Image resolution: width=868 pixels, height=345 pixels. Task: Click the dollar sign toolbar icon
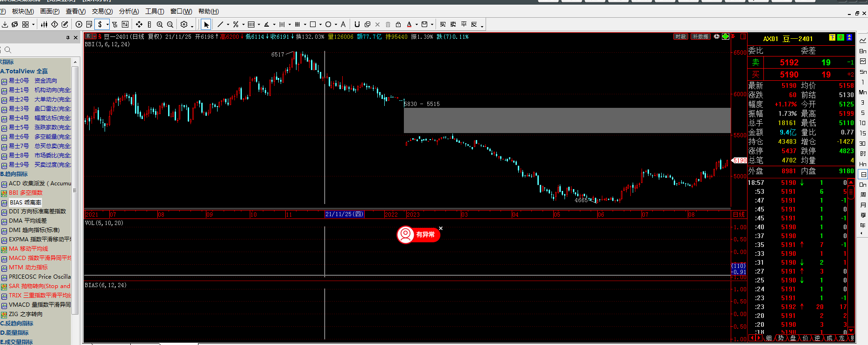(100, 24)
